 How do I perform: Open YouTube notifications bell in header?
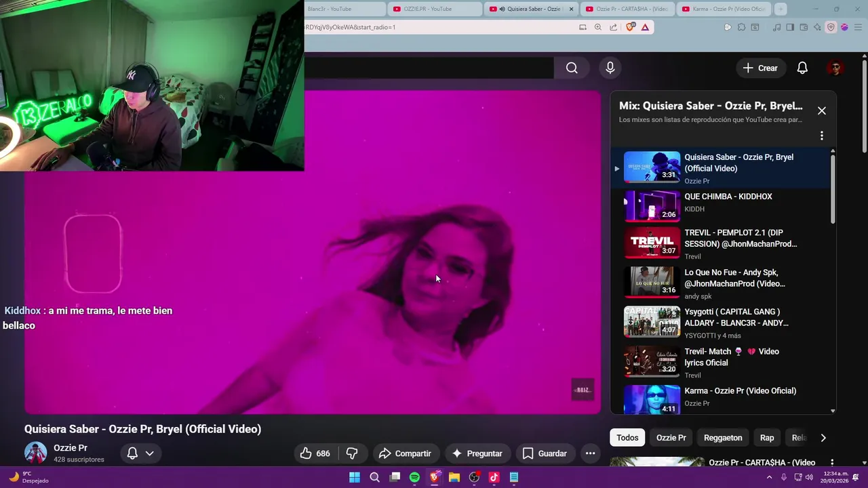pyautogui.click(x=802, y=68)
